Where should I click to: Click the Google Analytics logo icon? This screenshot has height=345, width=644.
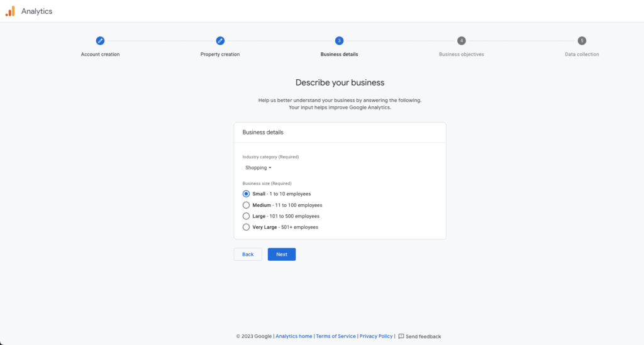tap(10, 11)
